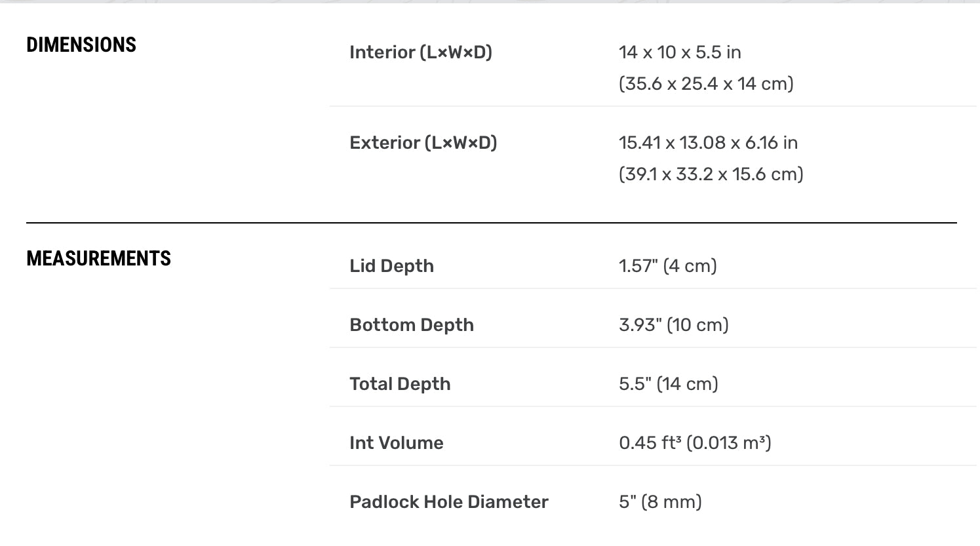This screenshot has width=980, height=546.
Task: Select the Int Volume row label
Action: 397,443
